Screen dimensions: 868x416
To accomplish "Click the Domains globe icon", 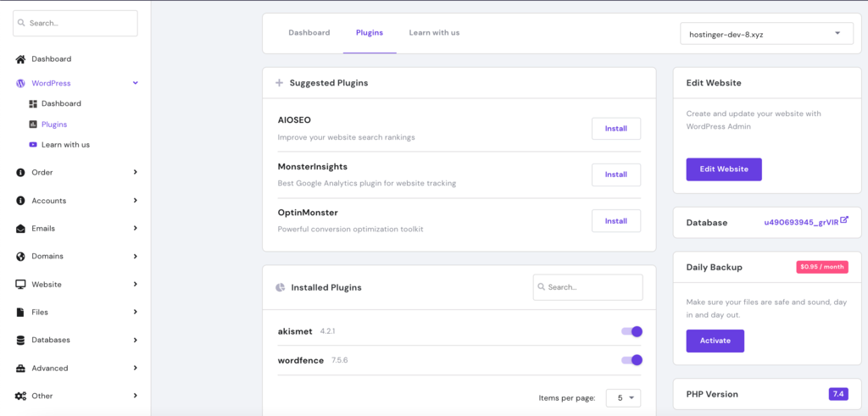I will (20, 257).
